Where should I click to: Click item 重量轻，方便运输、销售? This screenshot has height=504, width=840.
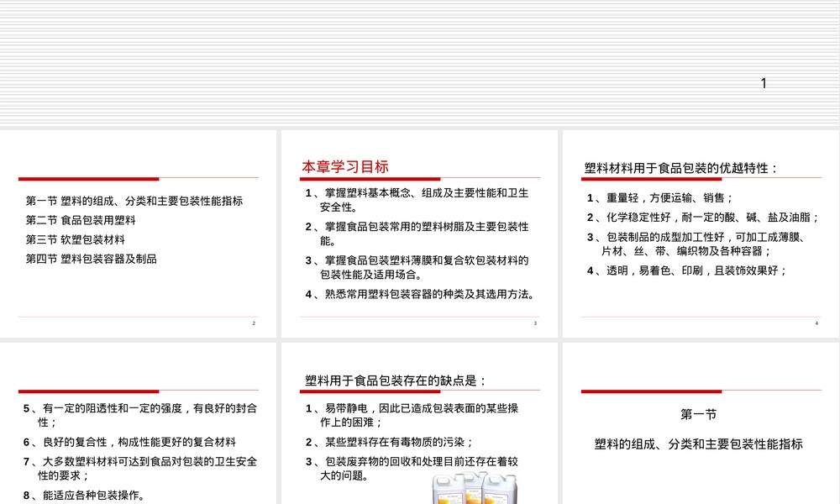point(660,198)
